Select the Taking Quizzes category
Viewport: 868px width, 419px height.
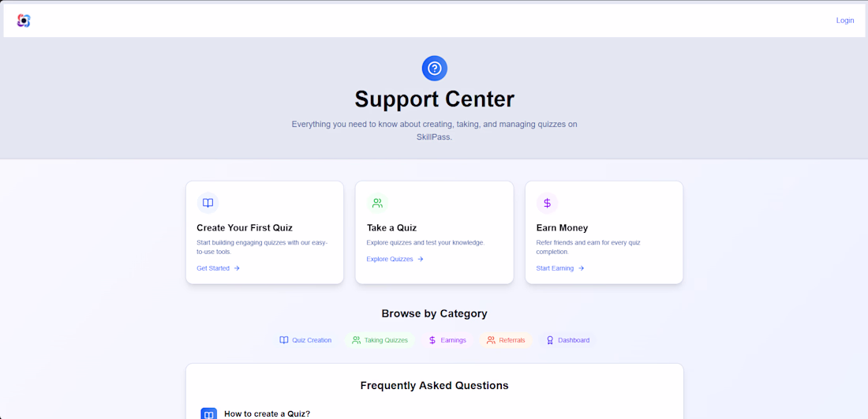click(380, 340)
